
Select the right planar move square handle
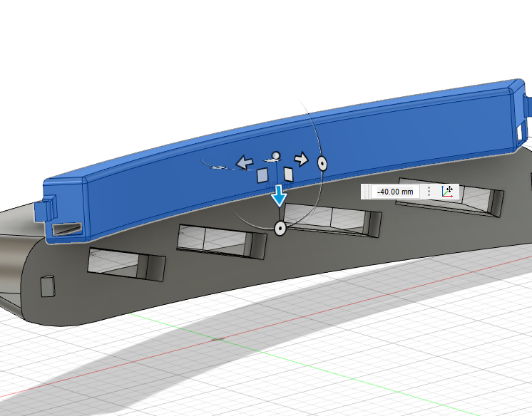click(289, 175)
